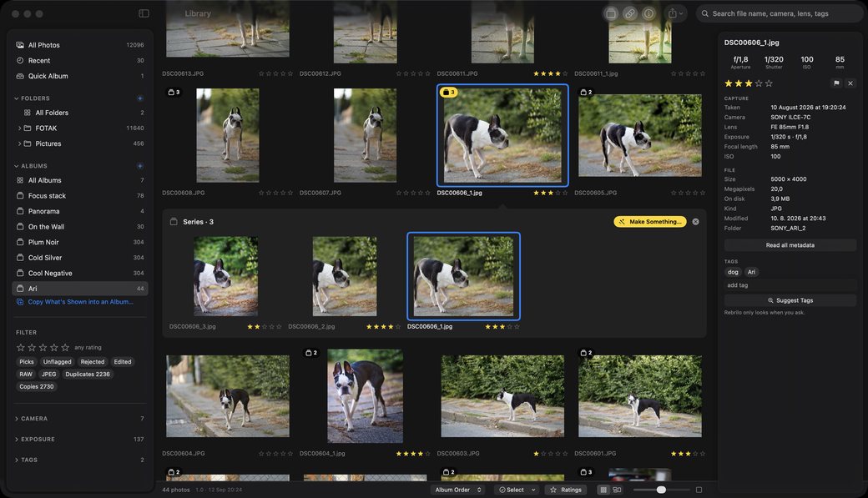The width and height of the screenshot is (868, 498).
Task: Open the Panorama album
Action: (x=80, y=211)
